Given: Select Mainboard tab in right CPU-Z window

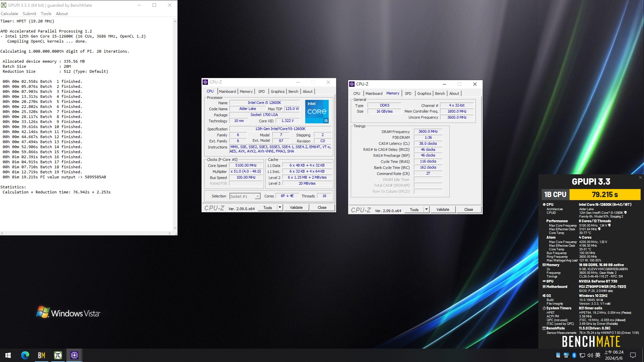Looking at the screenshot, I should point(374,94).
